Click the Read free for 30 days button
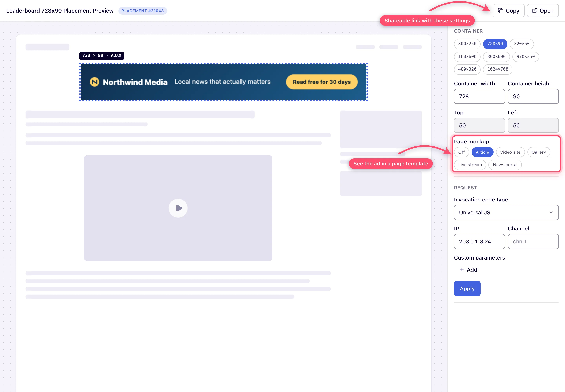565x392 pixels. click(322, 82)
